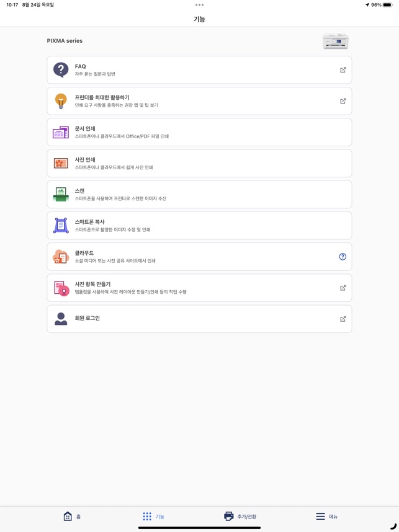Tap the FAQ question mark icon

[61, 70]
